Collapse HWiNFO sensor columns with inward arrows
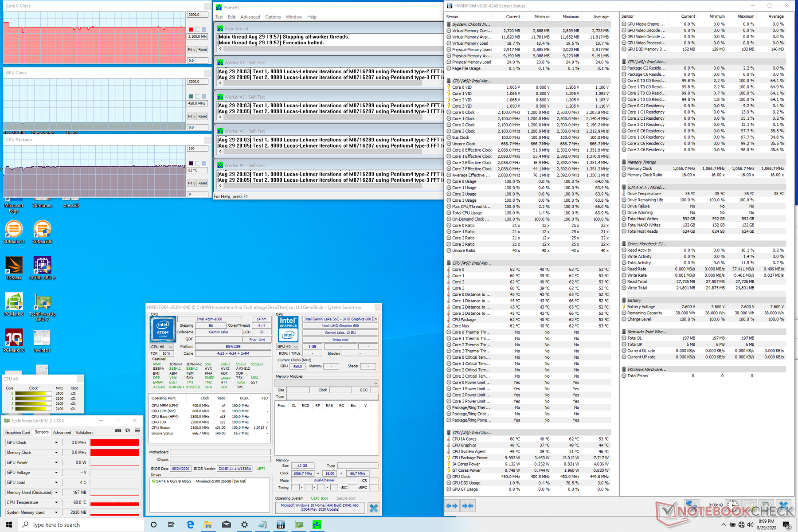The height and width of the screenshot is (532, 798). point(468,505)
